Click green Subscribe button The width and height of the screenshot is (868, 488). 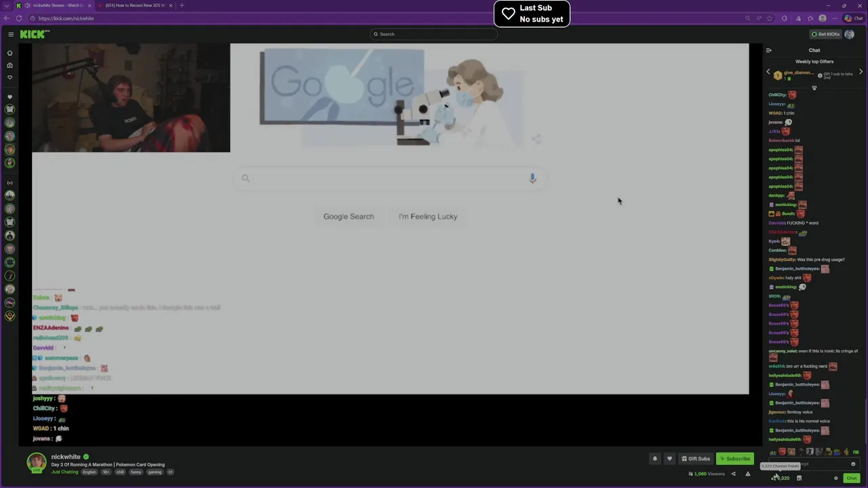[x=735, y=459]
